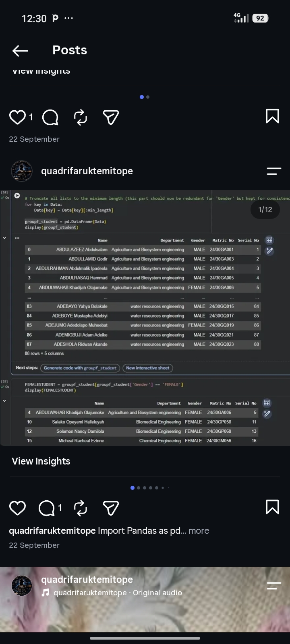Repost the top post with the repost icon
Image resolution: width=290 pixels, height=644 pixels.
(81, 117)
